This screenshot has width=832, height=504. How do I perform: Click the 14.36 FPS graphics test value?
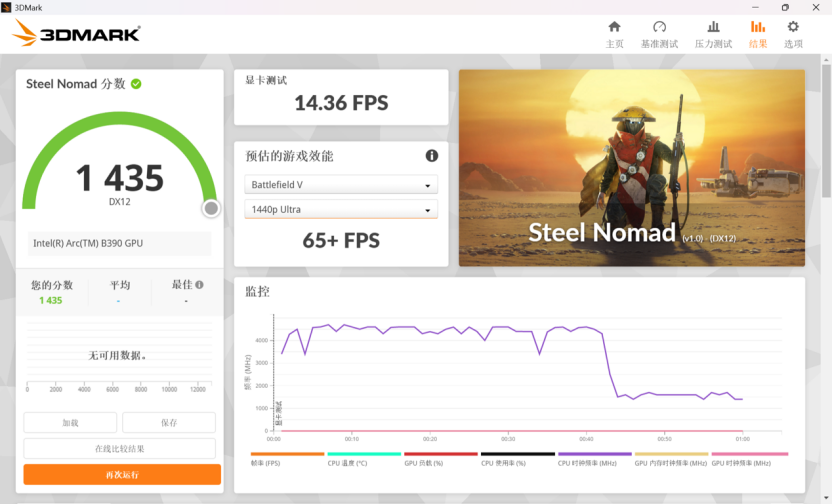341,103
